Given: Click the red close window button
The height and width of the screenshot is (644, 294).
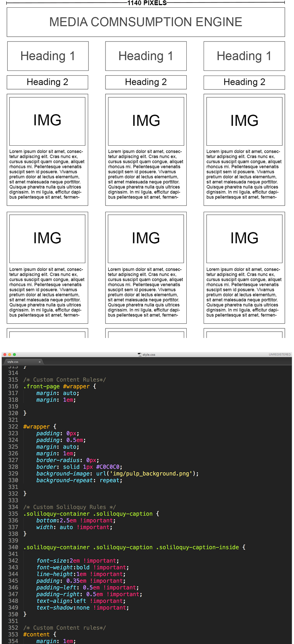Looking at the screenshot, I should 5,354.
